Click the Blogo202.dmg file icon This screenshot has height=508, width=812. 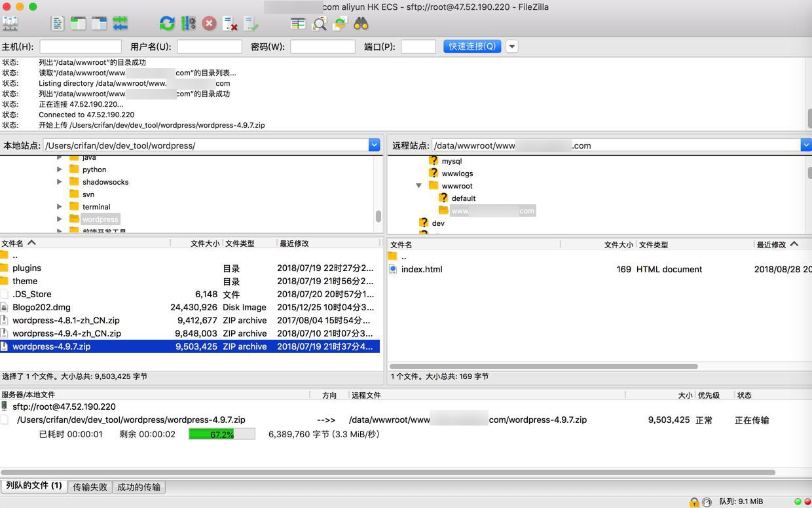pos(5,307)
